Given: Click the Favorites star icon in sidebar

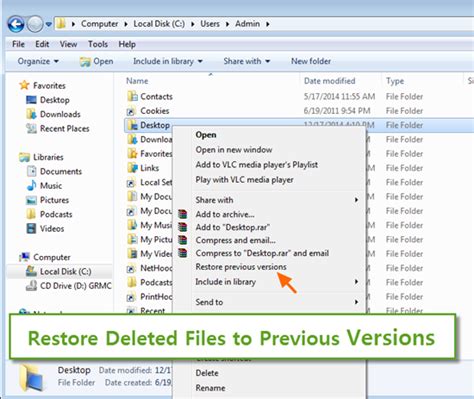Looking at the screenshot, I should [24, 85].
